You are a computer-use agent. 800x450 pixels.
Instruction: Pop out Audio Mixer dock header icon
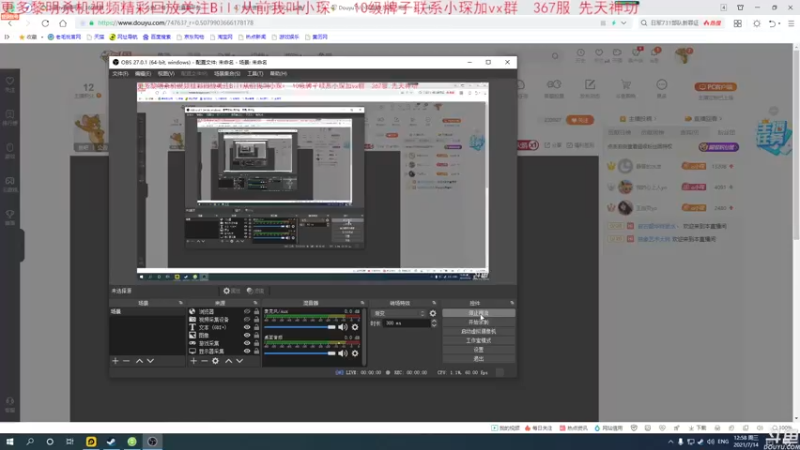tap(362, 303)
